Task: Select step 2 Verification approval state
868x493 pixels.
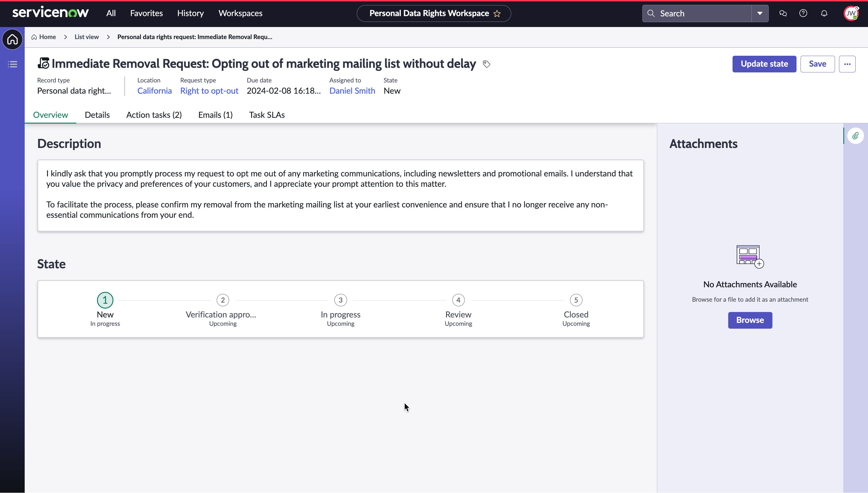Action: click(x=222, y=300)
